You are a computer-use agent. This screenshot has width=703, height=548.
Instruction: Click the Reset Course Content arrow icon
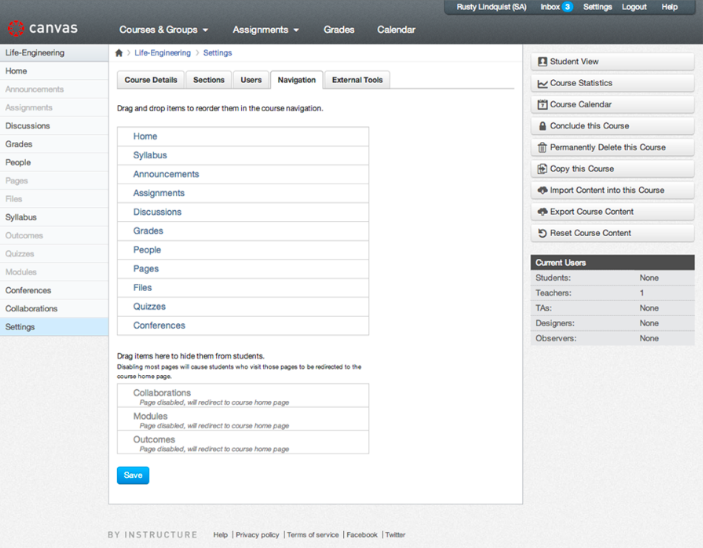pos(542,233)
